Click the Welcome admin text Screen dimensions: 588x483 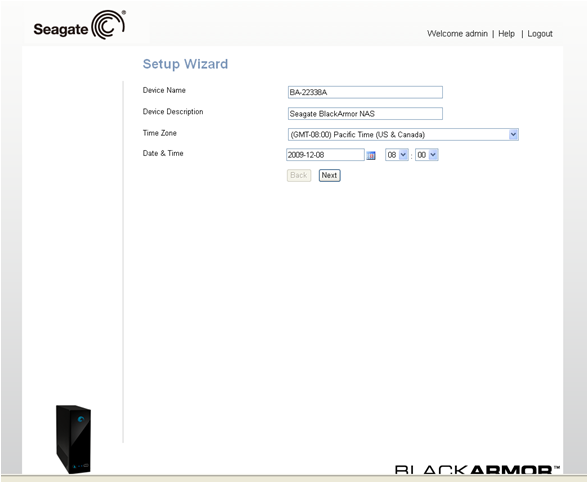(457, 34)
